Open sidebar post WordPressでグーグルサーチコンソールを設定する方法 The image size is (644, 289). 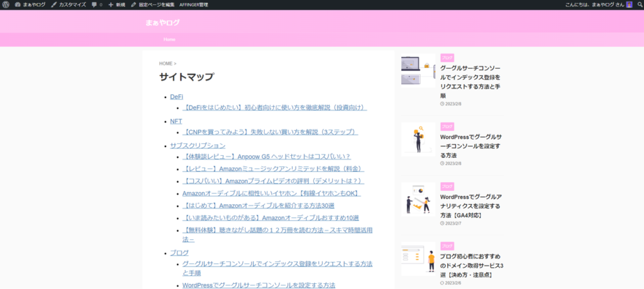[470, 146]
